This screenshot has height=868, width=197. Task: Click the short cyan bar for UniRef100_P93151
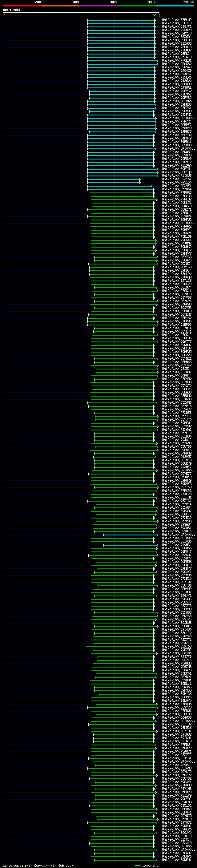click(114, 179)
